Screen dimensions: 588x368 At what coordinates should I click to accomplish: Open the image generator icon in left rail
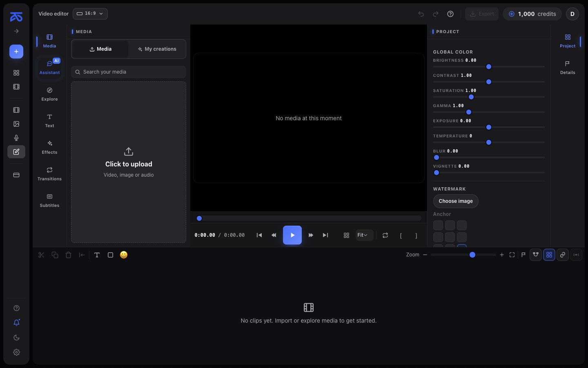(16, 124)
